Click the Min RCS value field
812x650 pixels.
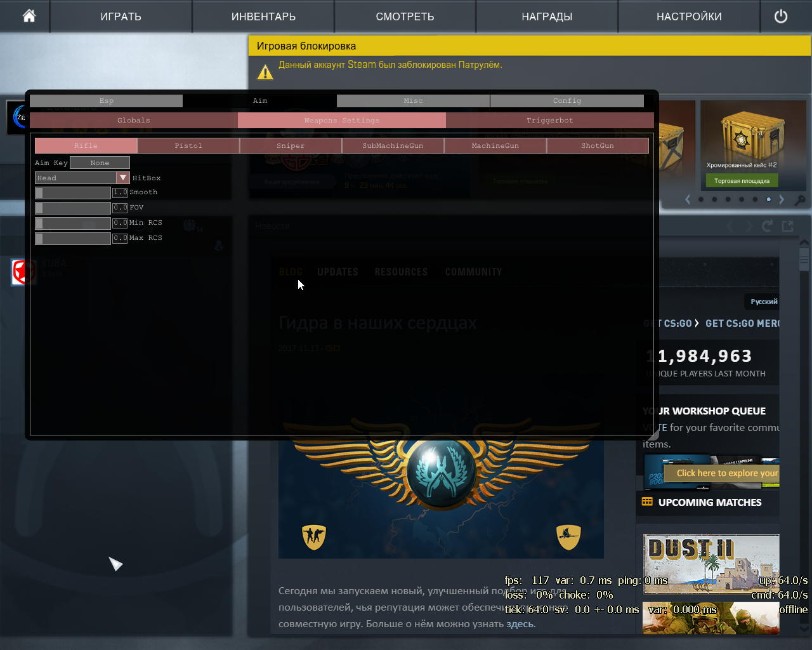(120, 223)
